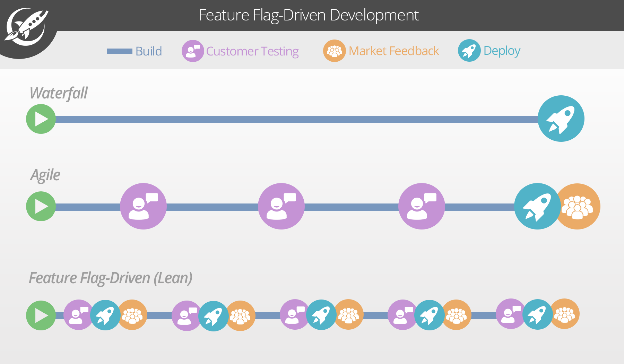
Task: Click the Waterfall section heading
Action: click(x=58, y=93)
